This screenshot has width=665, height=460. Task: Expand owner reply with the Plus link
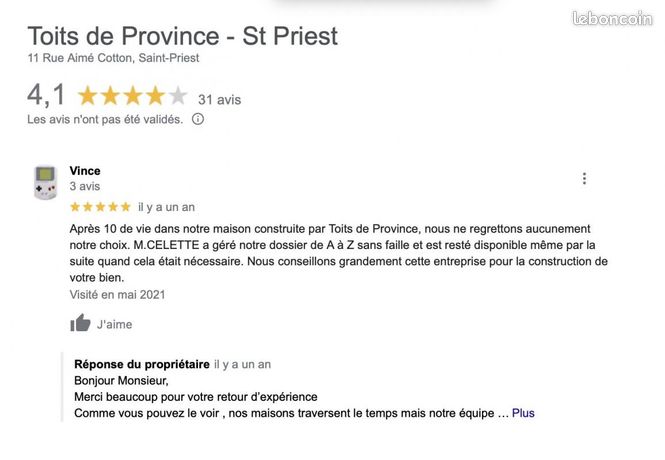click(x=523, y=413)
